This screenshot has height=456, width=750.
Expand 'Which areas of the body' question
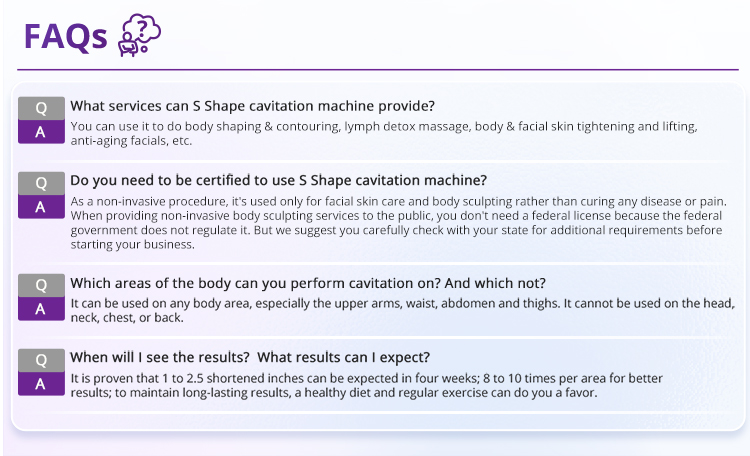click(x=308, y=283)
